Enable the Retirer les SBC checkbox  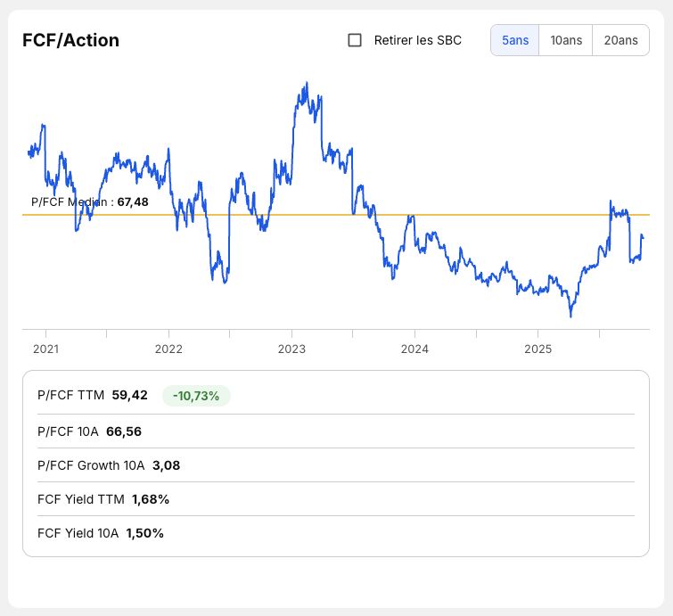[355, 40]
